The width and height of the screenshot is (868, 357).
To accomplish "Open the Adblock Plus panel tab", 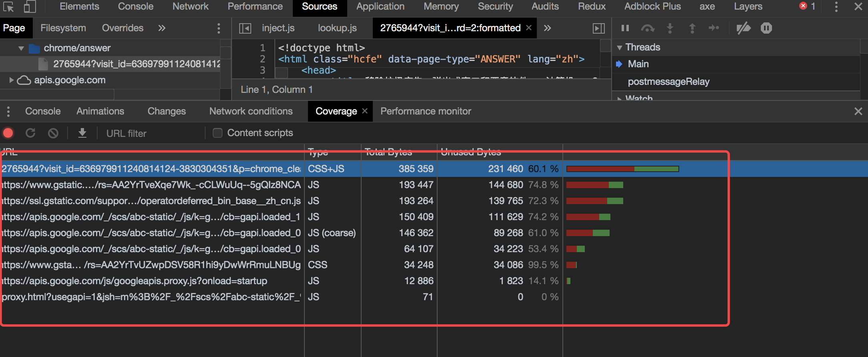I will click(x=652, y=6).
